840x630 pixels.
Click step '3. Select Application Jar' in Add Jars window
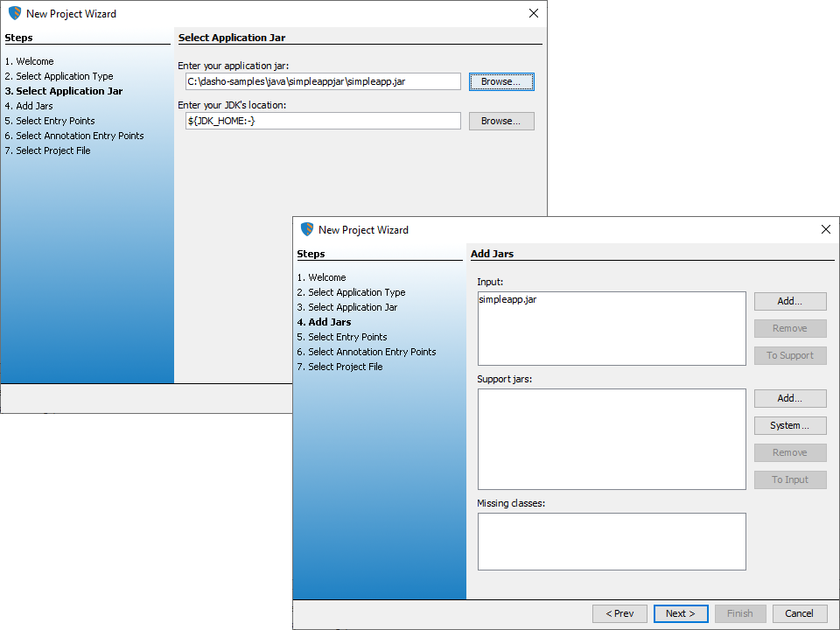(x=347, y=307)
